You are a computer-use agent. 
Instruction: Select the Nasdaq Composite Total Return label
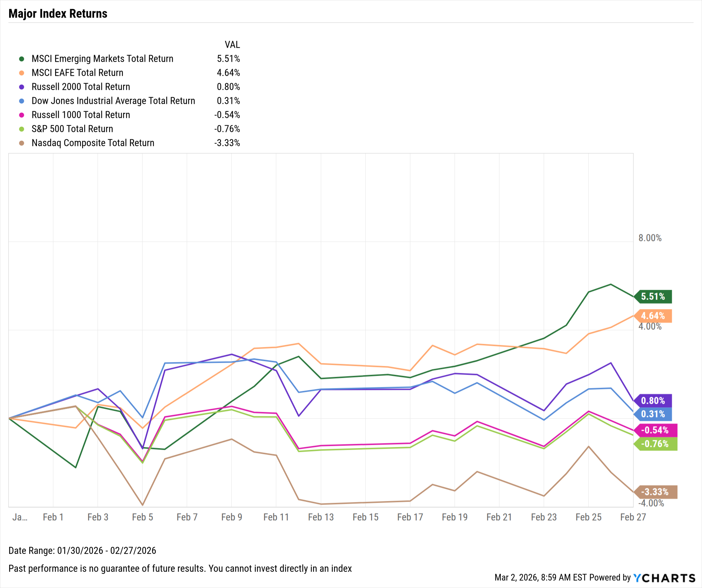pyautogui.click(x=93, y=143)
